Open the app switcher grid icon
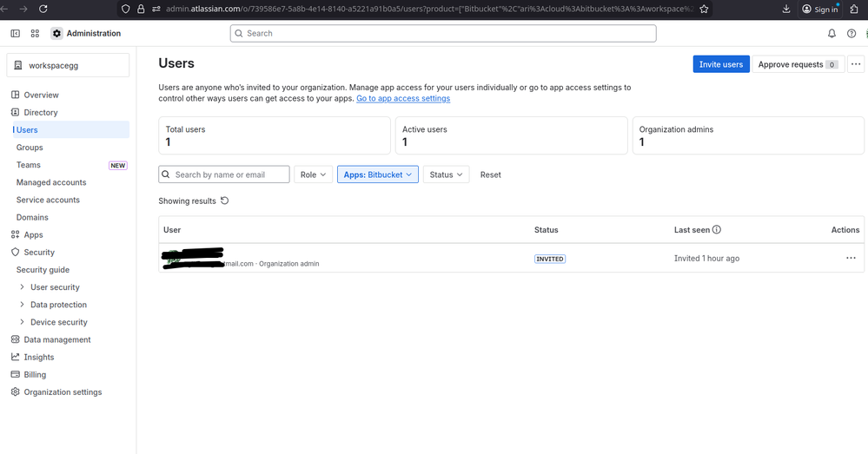This screenshot has width=868, height=454. (35, 33)
